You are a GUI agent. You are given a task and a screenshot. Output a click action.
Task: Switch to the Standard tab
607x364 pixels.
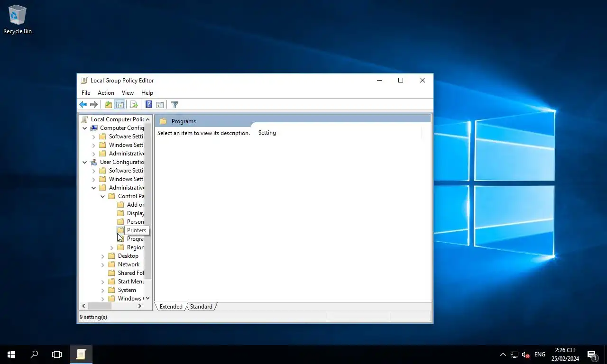[201, 307]
